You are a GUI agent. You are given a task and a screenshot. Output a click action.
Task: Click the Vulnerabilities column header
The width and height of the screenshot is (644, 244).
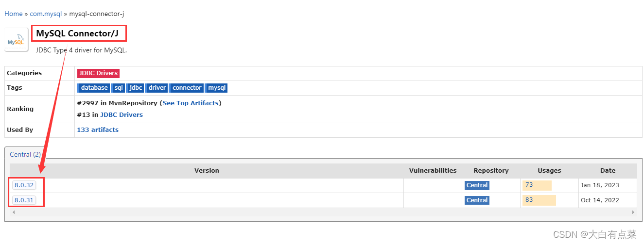click(x=433, y=171)
